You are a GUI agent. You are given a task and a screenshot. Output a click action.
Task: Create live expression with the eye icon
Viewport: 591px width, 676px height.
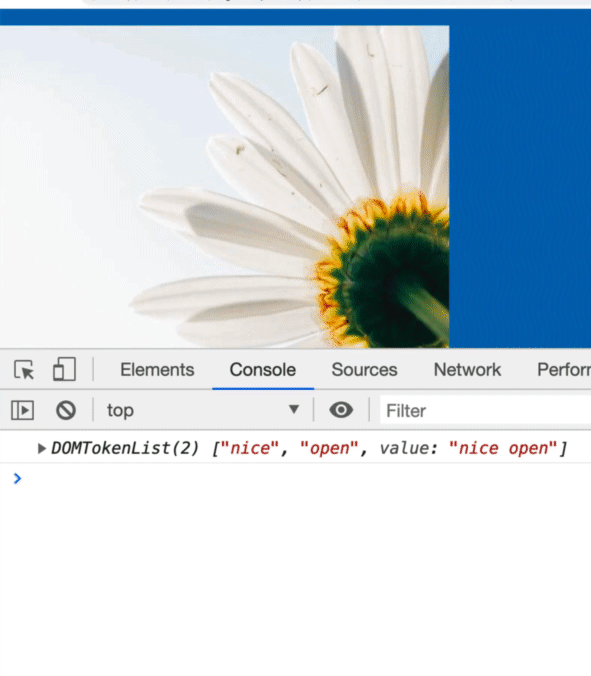click(x=341, y=410)
